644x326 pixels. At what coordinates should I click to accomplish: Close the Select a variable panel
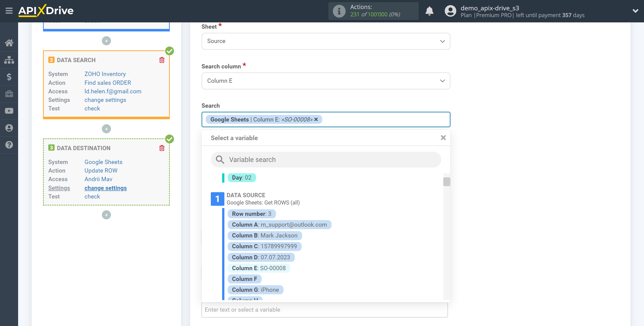pyautogui.click(x=443, y=138)
